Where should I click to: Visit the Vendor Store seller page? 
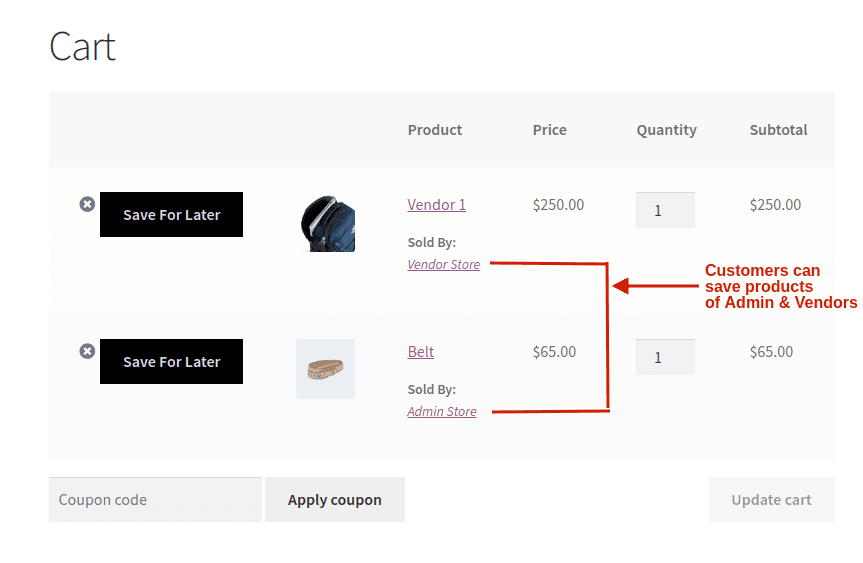tap(443, 265)
